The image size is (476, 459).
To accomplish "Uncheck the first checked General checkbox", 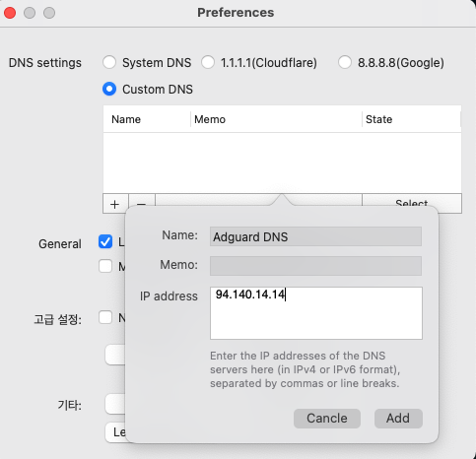I will click(x=105, y=242).
